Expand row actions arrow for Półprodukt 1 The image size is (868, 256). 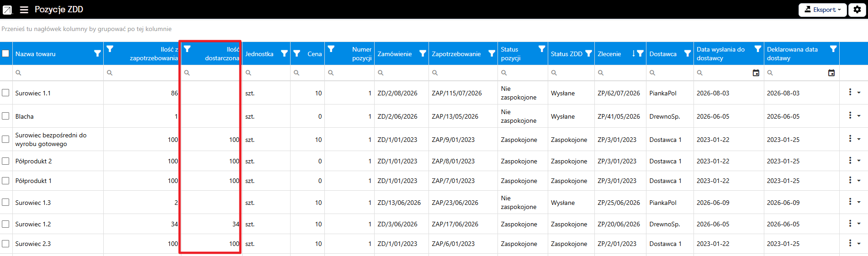[x=859, y=180]
